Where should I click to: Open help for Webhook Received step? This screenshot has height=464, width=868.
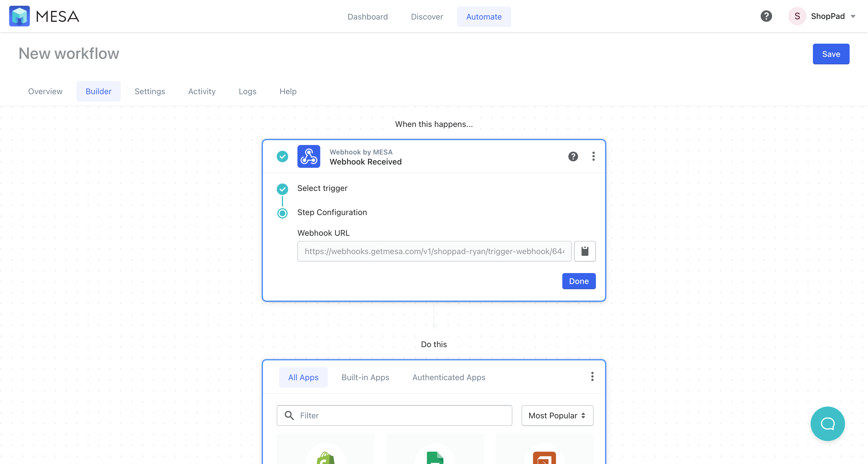pyautogui.click(x=573, y=156)
